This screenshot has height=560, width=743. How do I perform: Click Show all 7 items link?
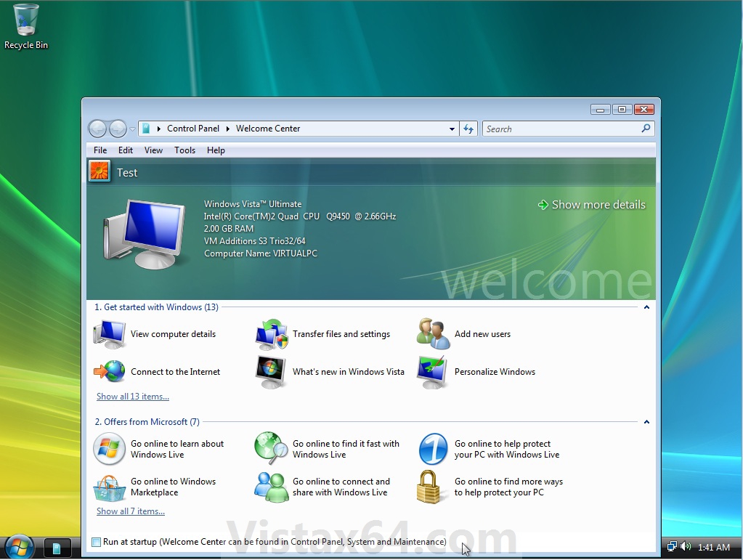pyautogui.click(x=131, y=511)
